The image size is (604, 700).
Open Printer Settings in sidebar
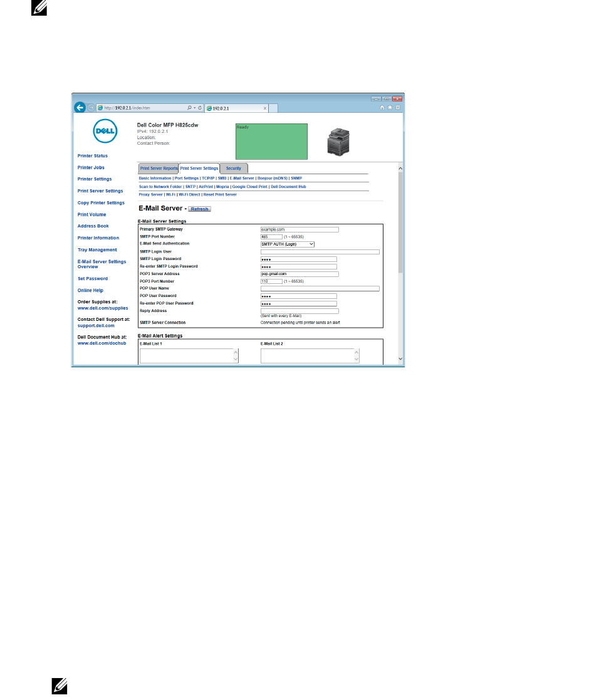click(x=95, y=179)
